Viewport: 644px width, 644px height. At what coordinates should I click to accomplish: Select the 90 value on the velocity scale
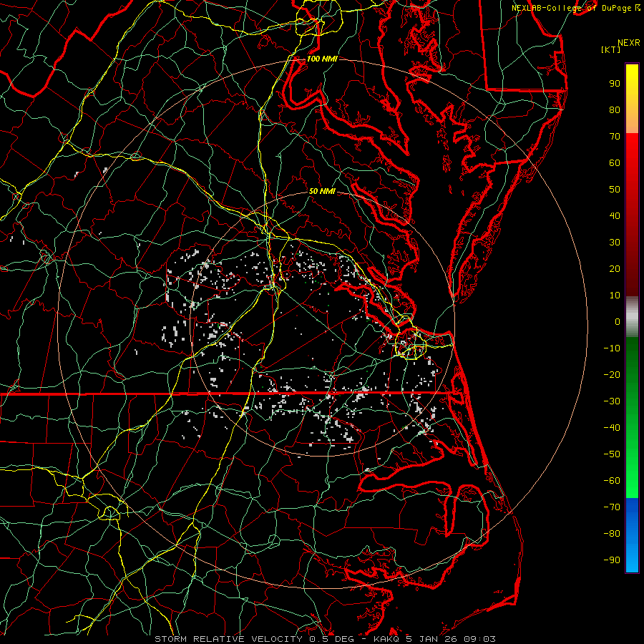(x=615, y=84)
